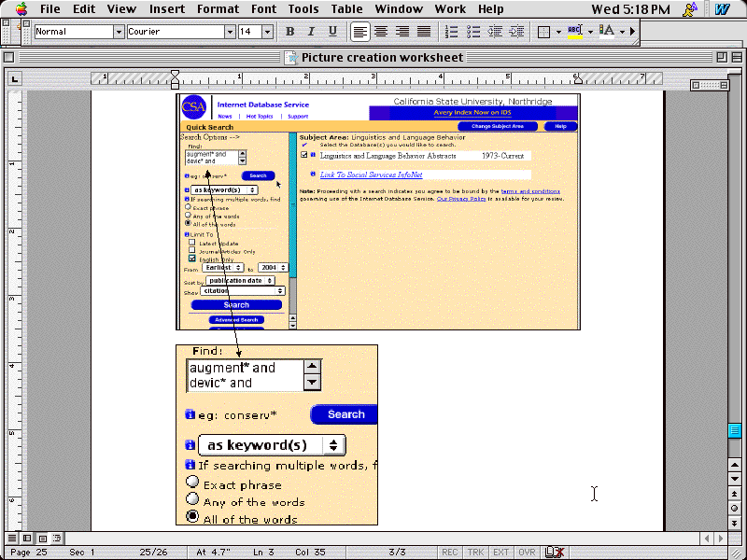
Task: Expand More Buttons arrow at the toolbar end
Action: point(633,32)
